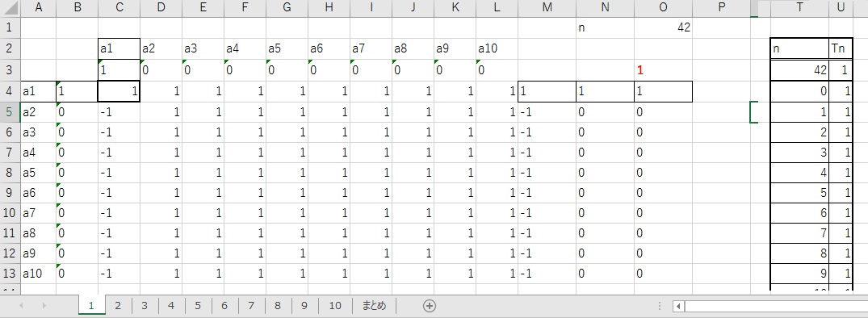Screen dimensions: 868x318
Task: Select cell C4 with bold border
Action: (x=119, y=92)
